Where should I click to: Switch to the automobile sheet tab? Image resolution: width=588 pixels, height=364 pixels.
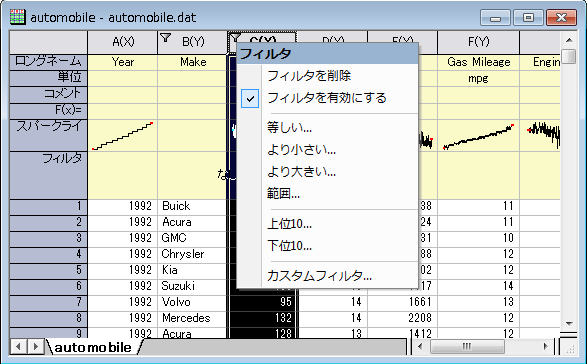click(93, 347)
